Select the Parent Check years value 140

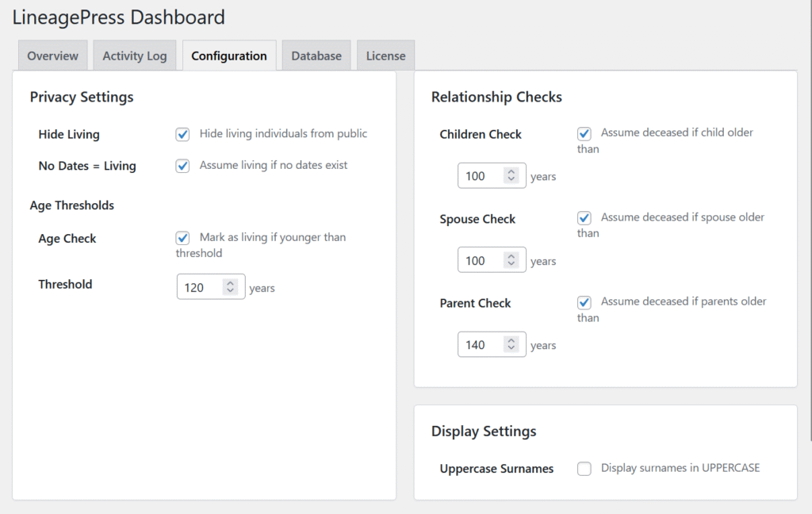(x=480, y=345)
